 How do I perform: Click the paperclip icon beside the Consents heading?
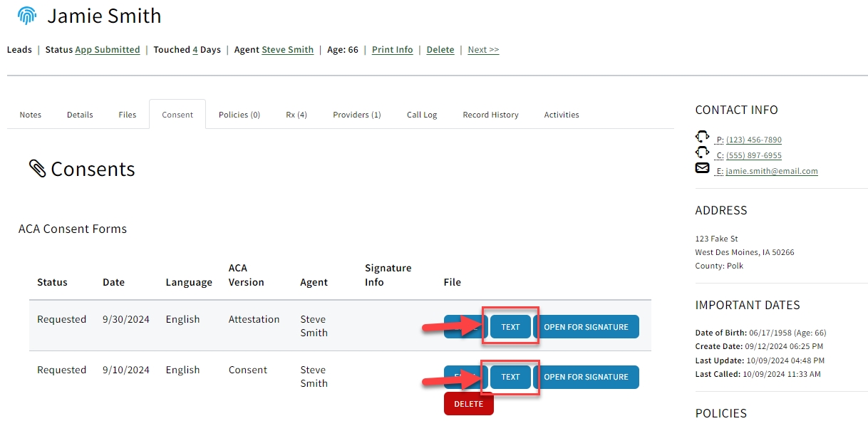[x=38, y=168]
